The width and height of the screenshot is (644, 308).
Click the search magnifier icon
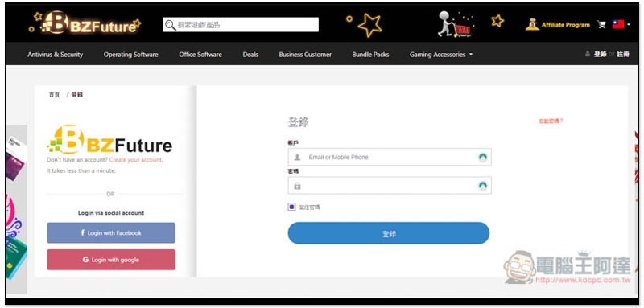170,25
